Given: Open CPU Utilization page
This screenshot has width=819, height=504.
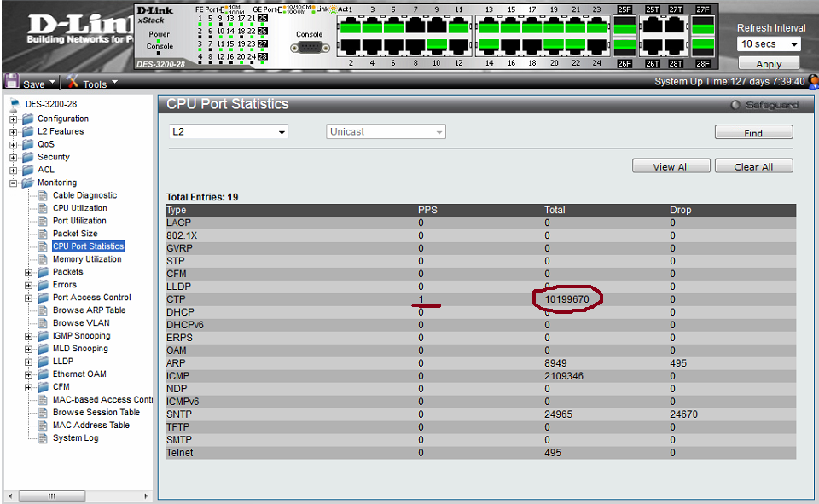Looking at the screenshot, I should coord(79,208).
